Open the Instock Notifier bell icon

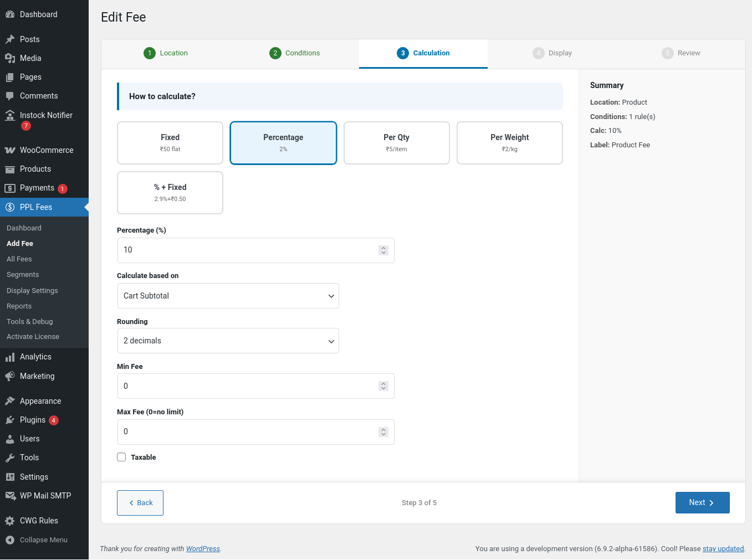[x=10, y=115]
